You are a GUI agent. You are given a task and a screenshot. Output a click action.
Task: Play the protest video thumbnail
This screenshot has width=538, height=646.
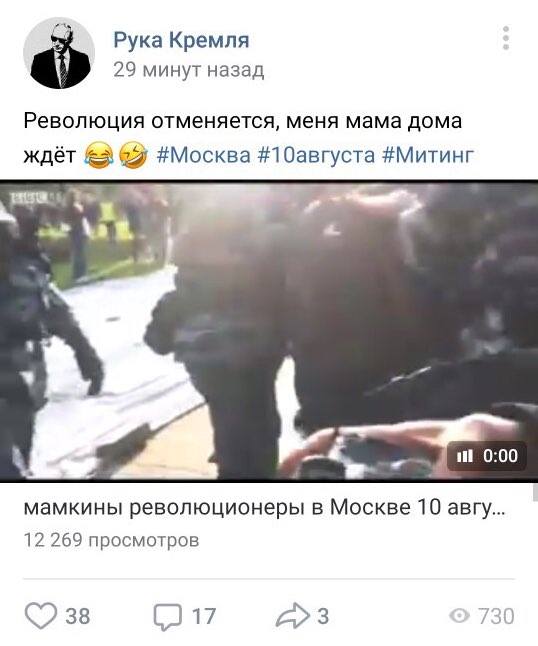[269, 330]
